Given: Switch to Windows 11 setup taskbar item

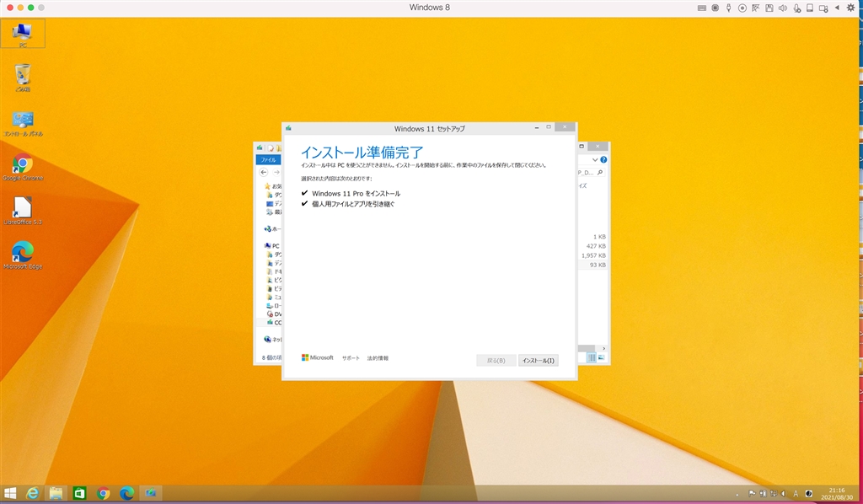Looking at the screenshot, I should point(150,494).
